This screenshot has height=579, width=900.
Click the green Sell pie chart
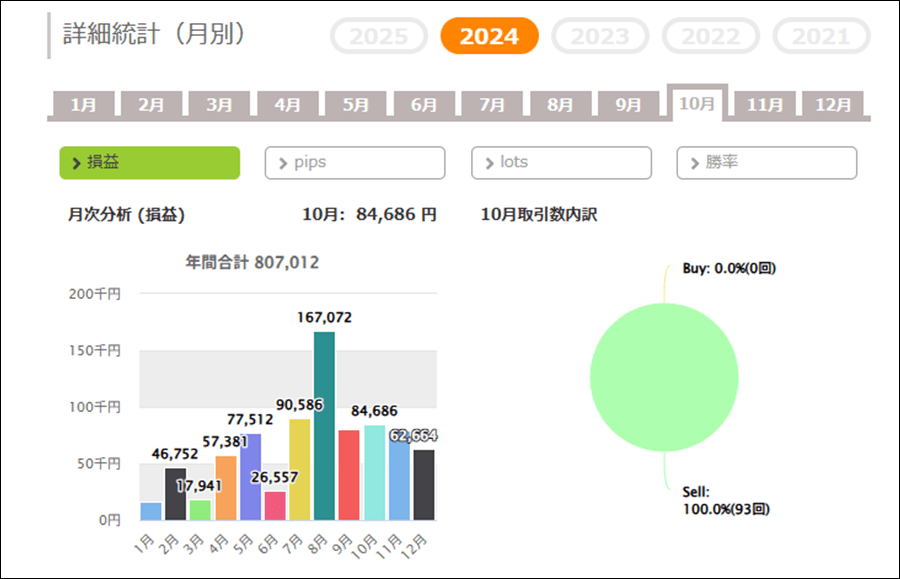tap(664, 377)
